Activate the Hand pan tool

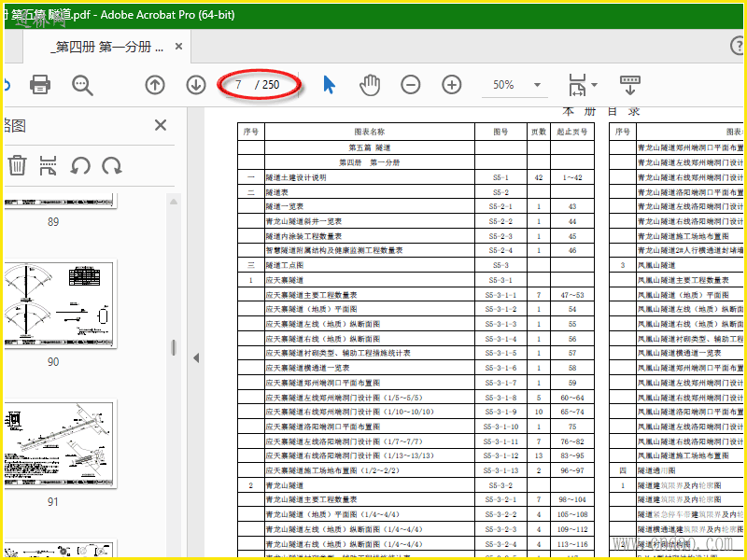tap(370, 85)
